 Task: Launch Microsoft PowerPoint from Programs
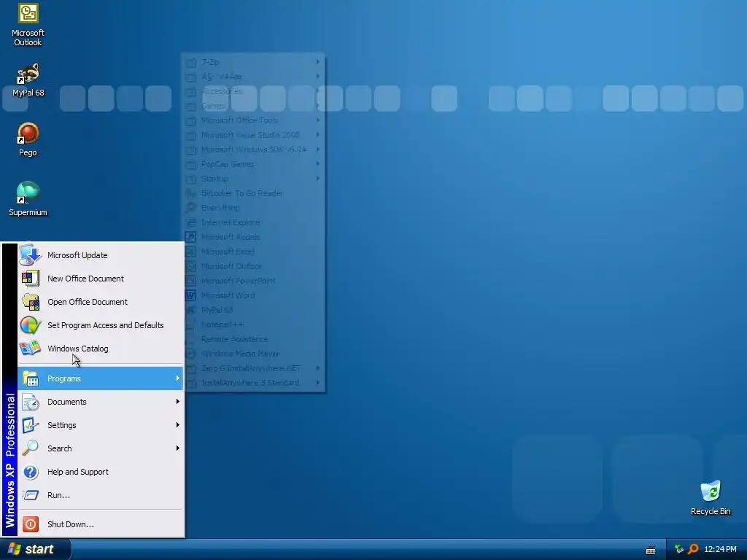pyautogui.click(x=254, y=281)
